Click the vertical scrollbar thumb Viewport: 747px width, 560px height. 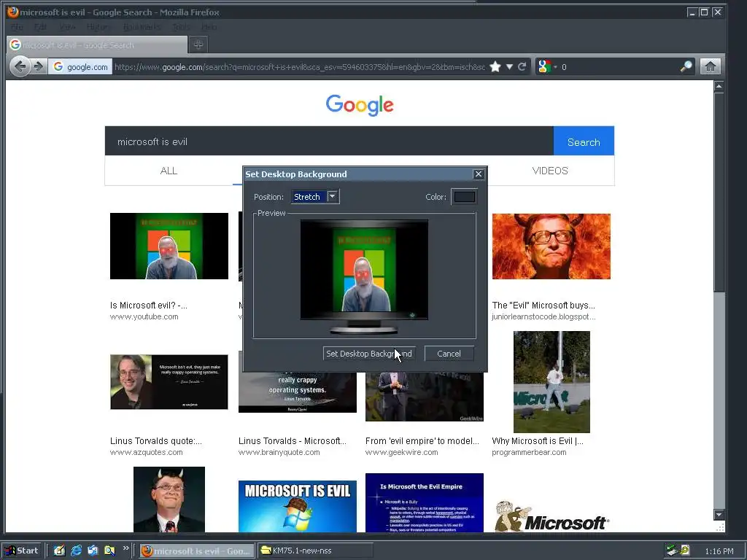click(x=719, y=192)
